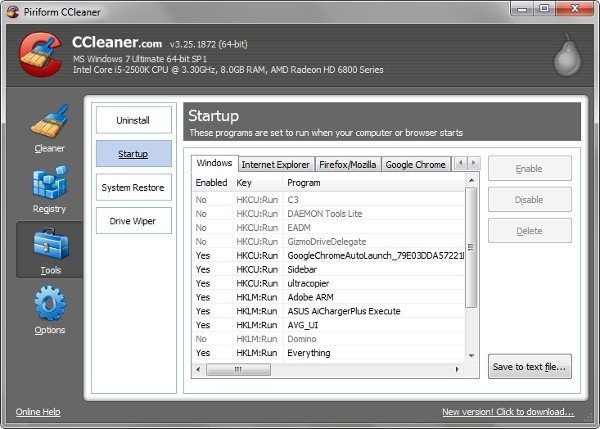Select the ultracopier entry
This screenshot has height=429, width=600.
pos(328,283)
